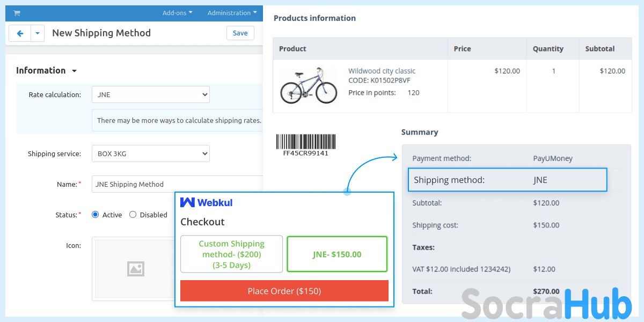Screen dimensions: 644x322
Task: Collapse the Information section
Action: point(46,70)
